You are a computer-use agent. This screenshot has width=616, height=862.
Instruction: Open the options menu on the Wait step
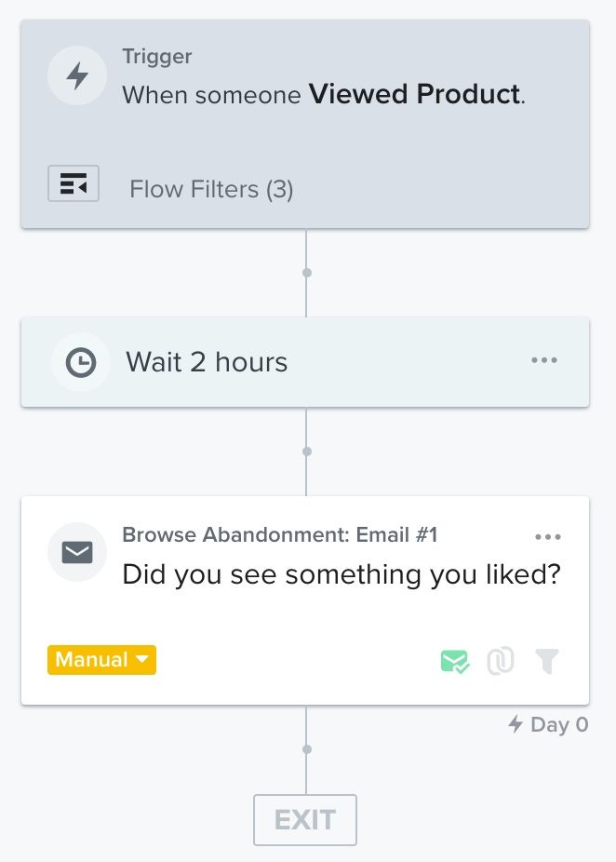point(543,360)
